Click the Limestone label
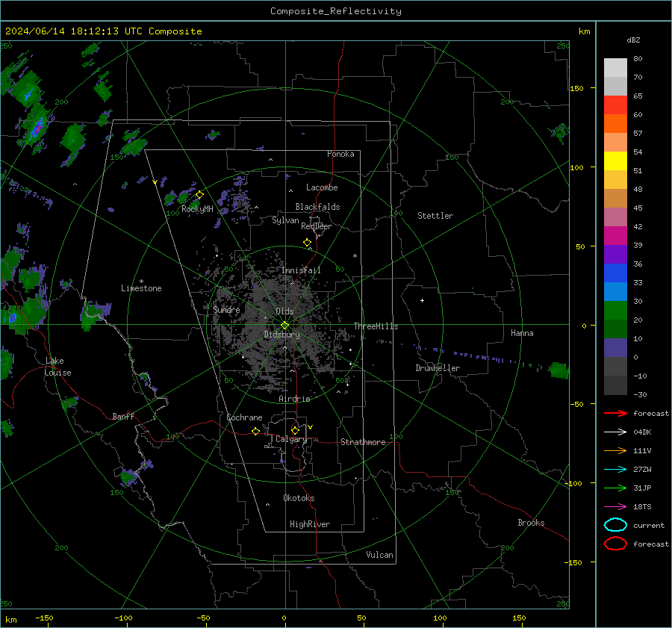This screenshot has width=672, height=628. click(x=141, y=288)
